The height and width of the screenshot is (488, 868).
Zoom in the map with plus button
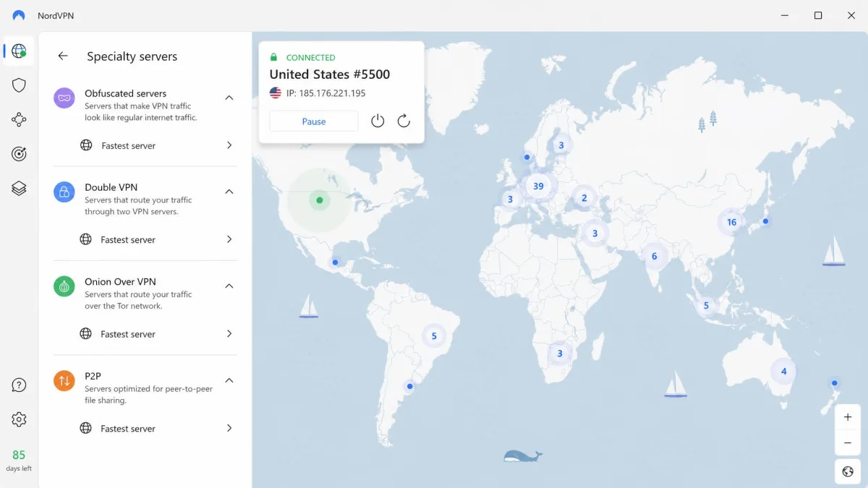pyautogui.click(x=848, y=417)
